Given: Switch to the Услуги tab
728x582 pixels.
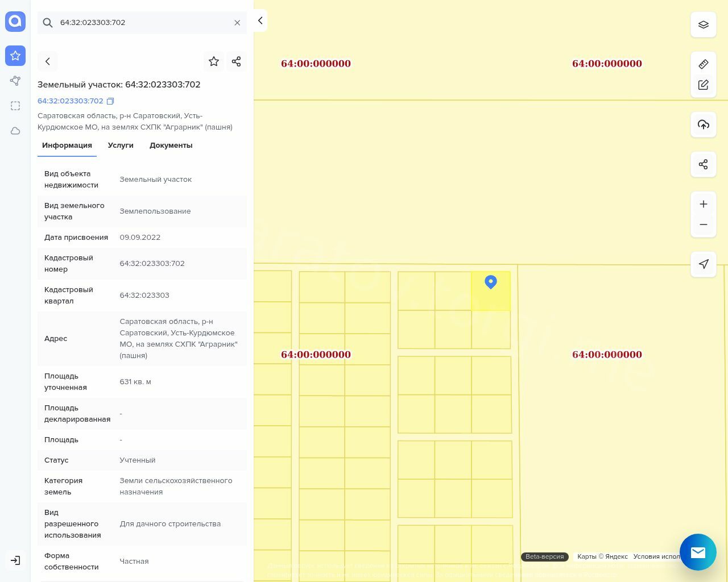Looking at the screenshot, I should [x=121, y=145].
